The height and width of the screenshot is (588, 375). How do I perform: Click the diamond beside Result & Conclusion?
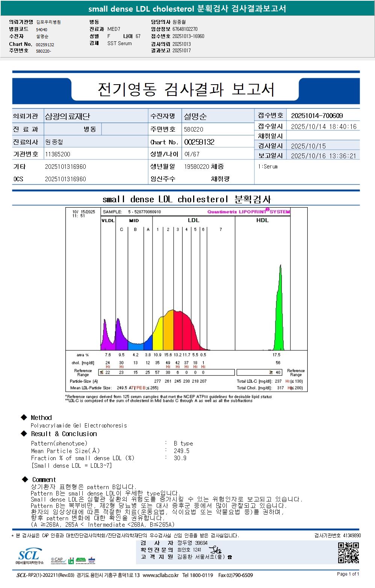click(x=24, y=433)
